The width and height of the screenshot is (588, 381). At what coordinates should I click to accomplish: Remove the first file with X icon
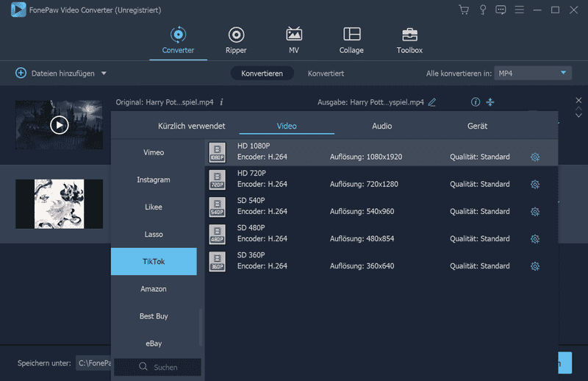pos(578,100)
